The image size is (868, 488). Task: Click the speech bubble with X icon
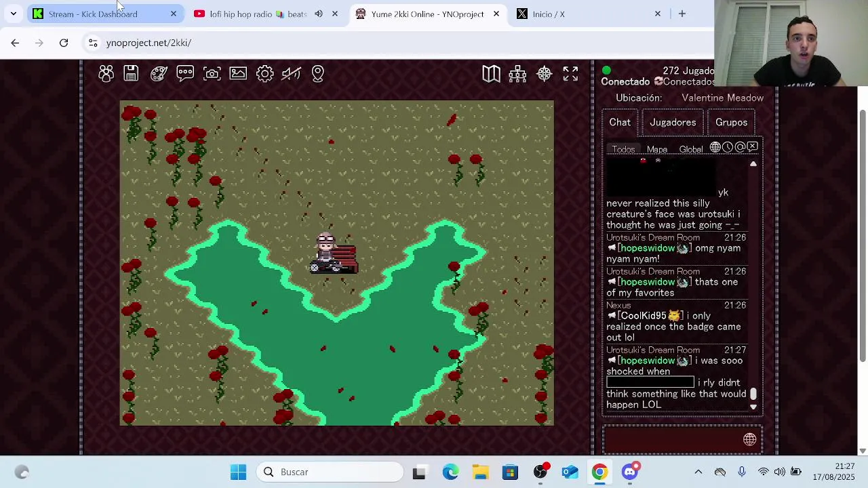(x=752, y=147)
